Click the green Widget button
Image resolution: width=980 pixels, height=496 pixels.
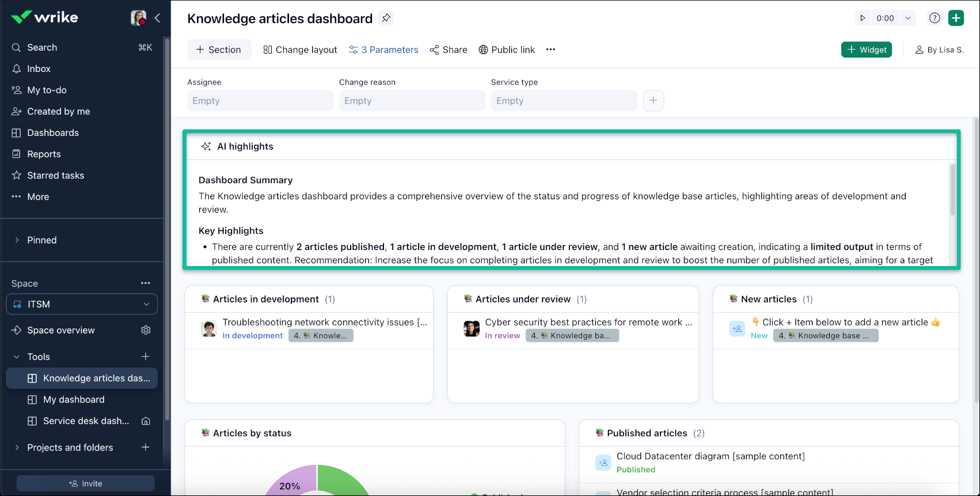[x=867, y=50]
